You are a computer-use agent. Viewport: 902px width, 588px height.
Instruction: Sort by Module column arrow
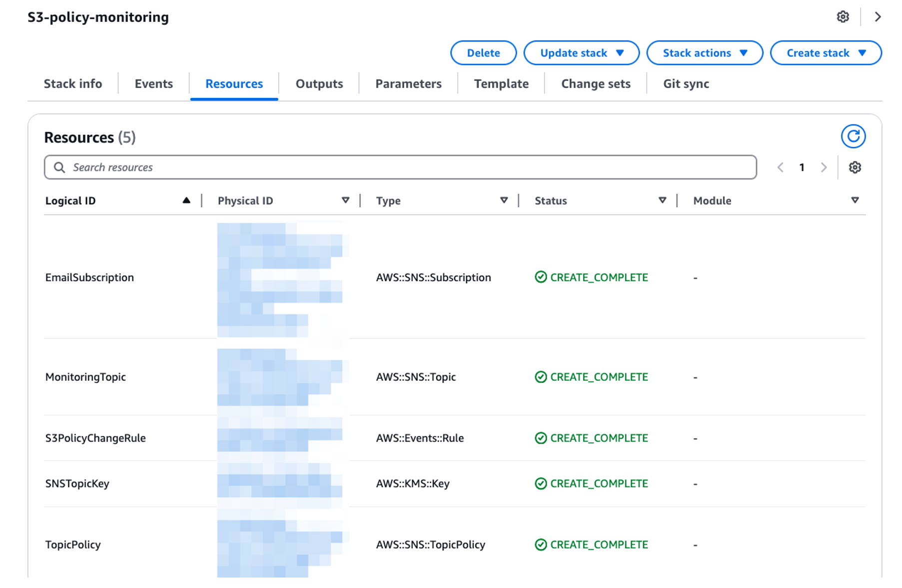[855, 200]
